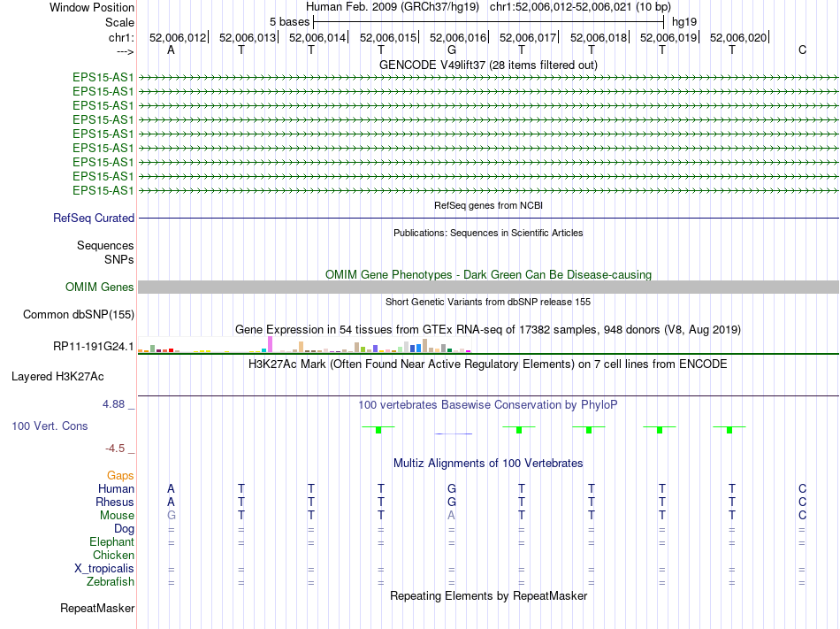Screen dimensions: 840x629
Task: Click the OMIM Genes track label
Action: [x=99, y=288]
